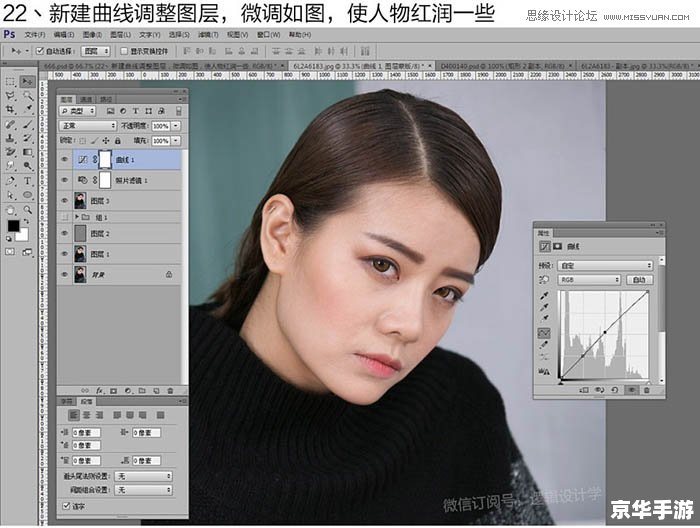Create a new group in Layers panel
700x528 pixels.
(142, 391)
